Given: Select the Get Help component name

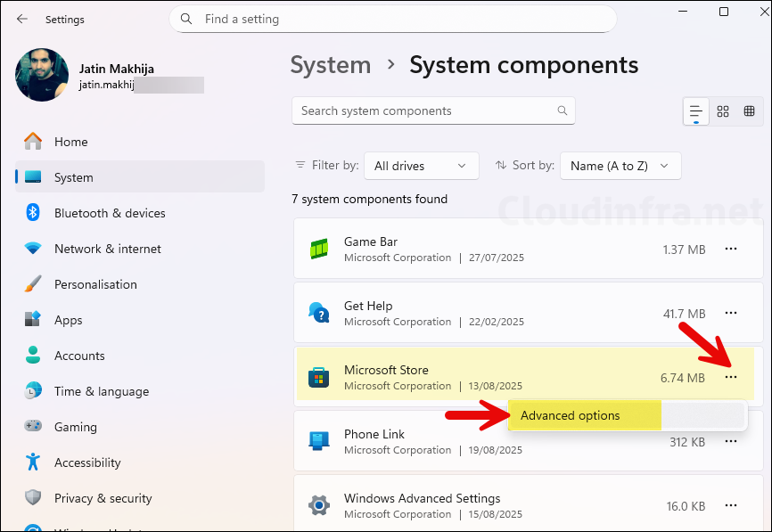Looking at the screenshot, I should [368, 306].
